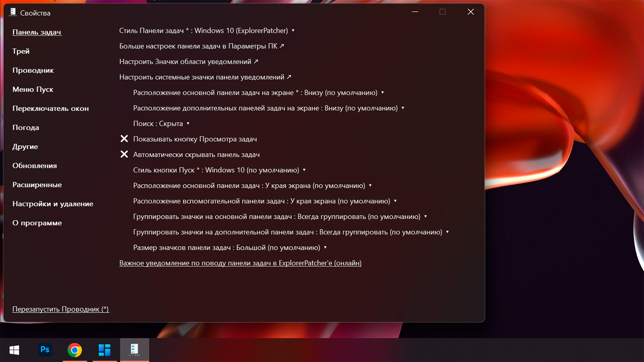The image size is (644, 362).
Task: Open the taskbar icon size dropdown
Action: (x=230, y=247)
